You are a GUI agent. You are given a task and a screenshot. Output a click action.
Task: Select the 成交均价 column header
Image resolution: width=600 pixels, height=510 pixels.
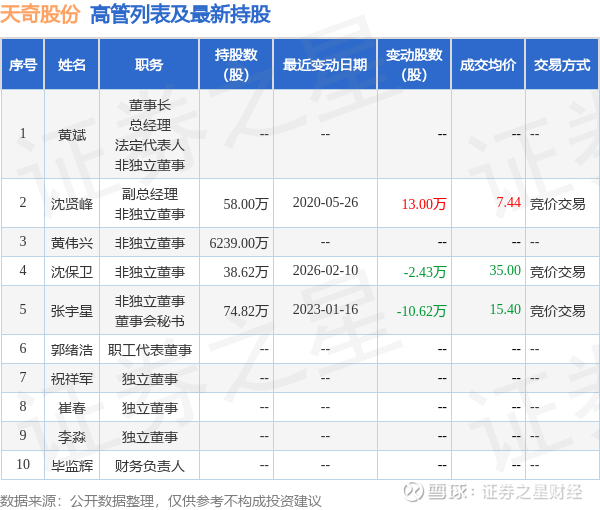click(x=488, y=65)
